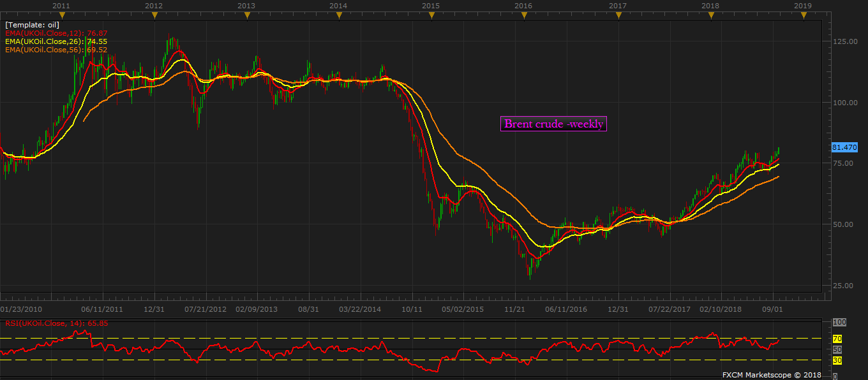Click the 2018 year triangle marker
This screenshot has width=868, height=380.
coord(710,15)
